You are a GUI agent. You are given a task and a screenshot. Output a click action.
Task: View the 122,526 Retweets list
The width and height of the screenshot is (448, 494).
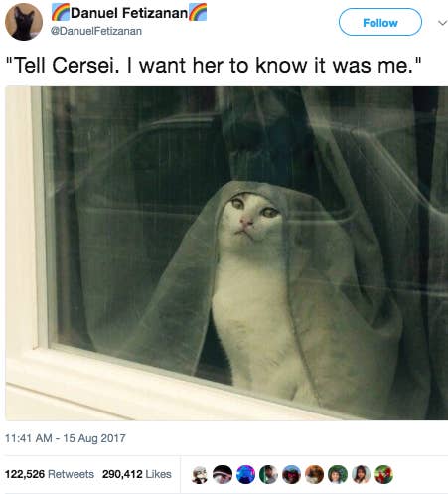[x=50, y=474]
